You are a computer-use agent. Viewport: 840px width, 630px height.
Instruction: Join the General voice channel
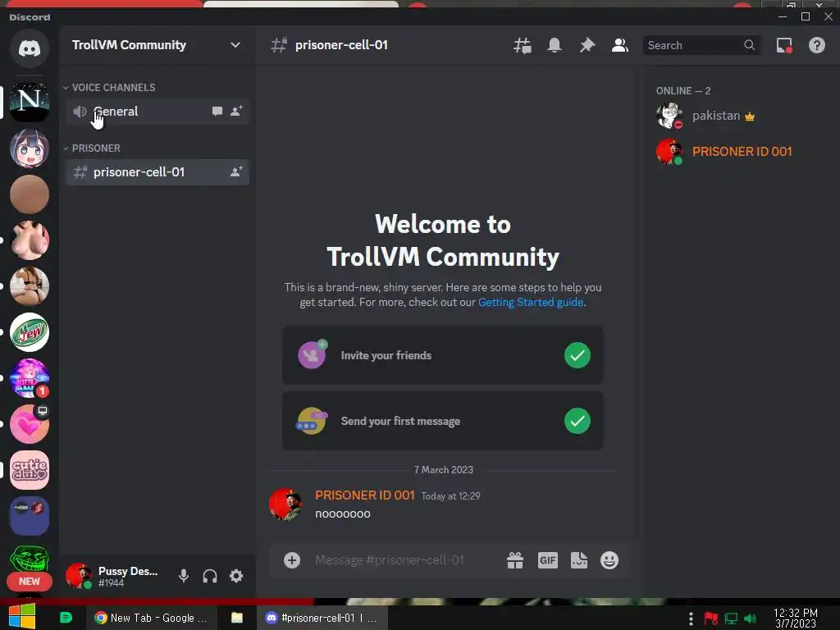click(x=157, y=112)
